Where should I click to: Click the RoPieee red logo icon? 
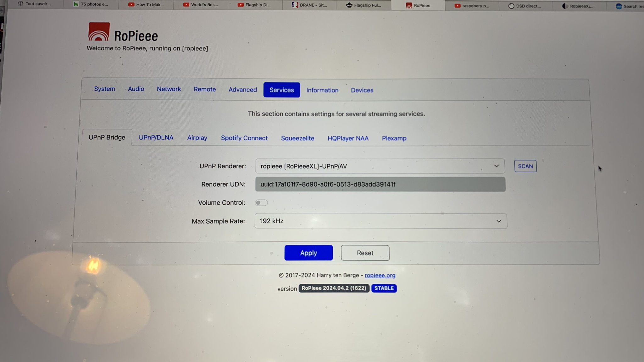click(x=99, y=31)
